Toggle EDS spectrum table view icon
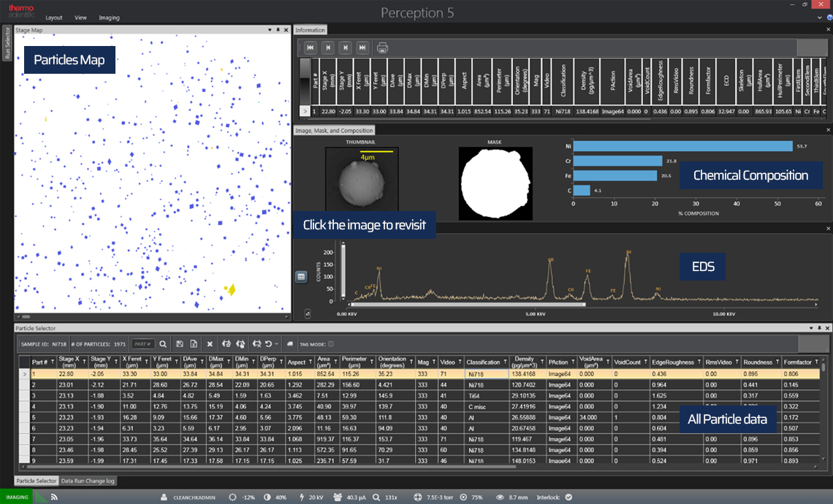833x504 pixels. click(301, 277)
